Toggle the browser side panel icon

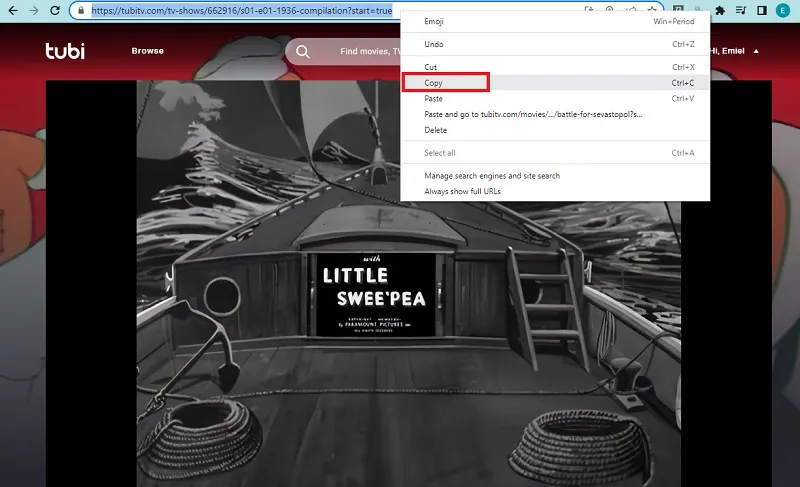point(762,10)
